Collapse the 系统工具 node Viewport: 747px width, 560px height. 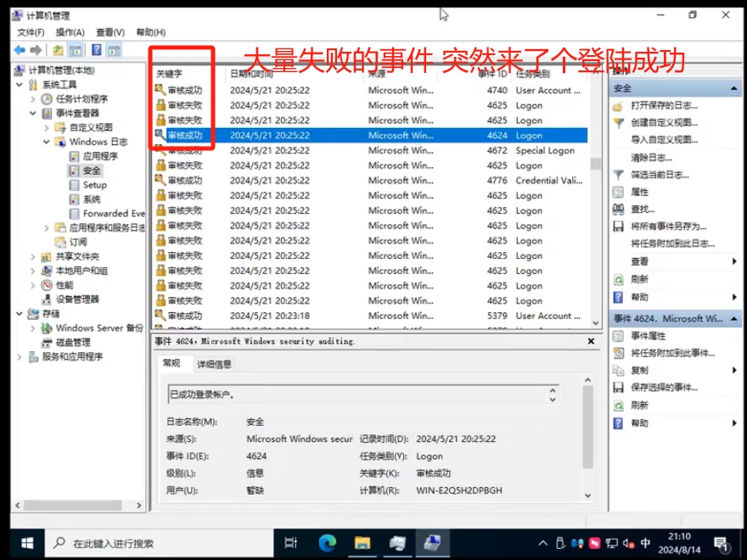pos(19,85)
